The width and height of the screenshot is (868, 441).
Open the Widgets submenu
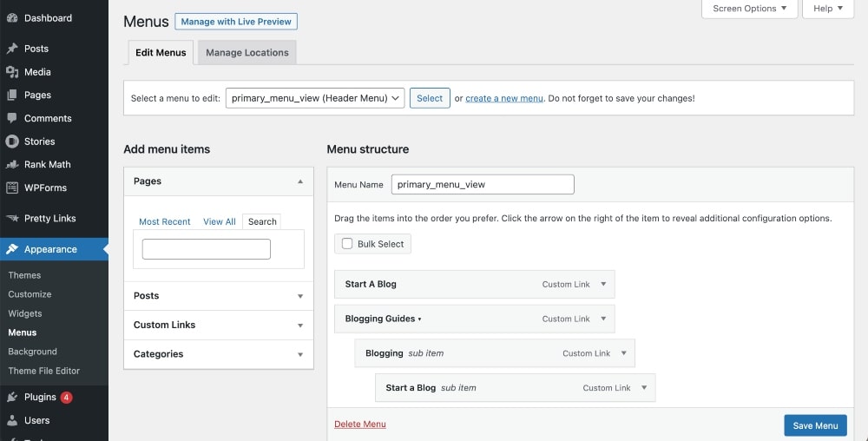[x=25, y=313]
